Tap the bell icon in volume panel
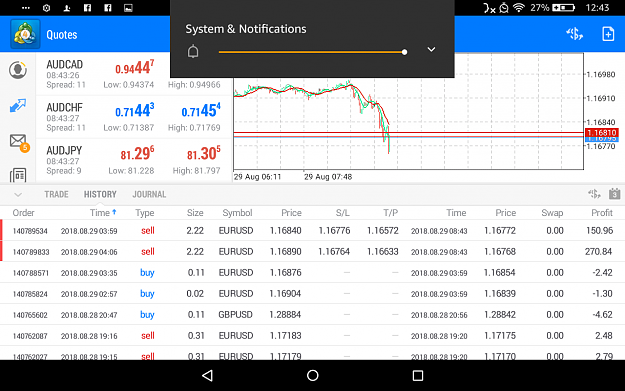Image resolution: width=625 pixels, height=391 pixels. pos(193,51)
